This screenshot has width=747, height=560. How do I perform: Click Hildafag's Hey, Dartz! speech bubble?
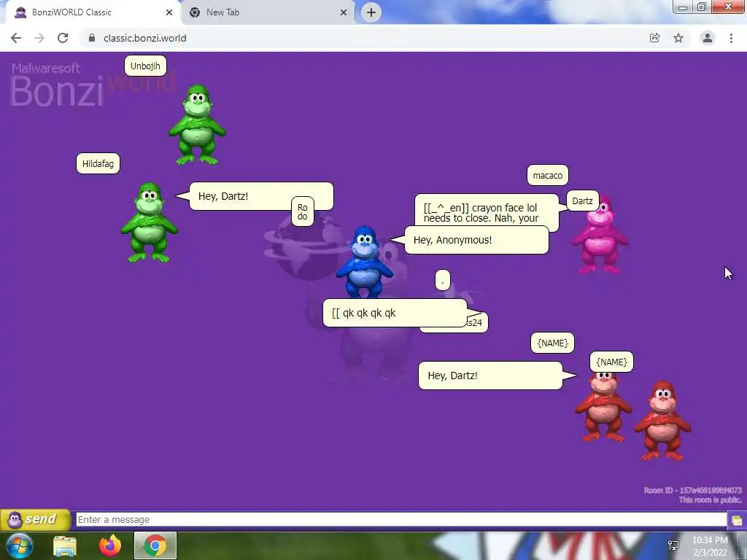[261, 196]
